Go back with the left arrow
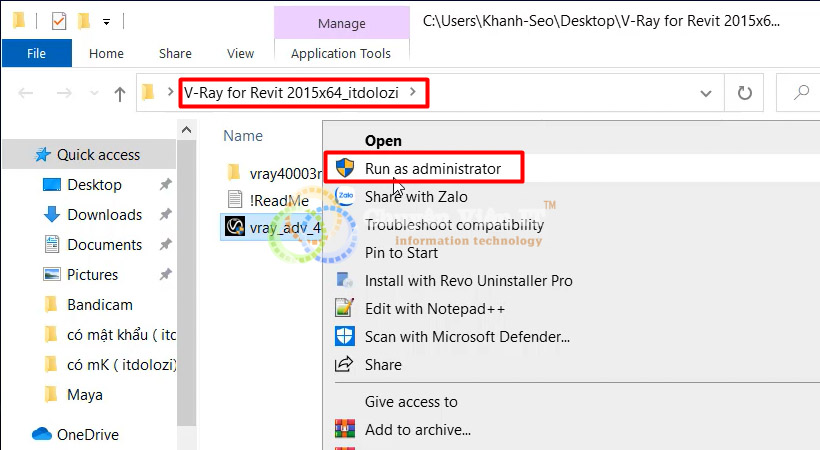 click(25, 93)
